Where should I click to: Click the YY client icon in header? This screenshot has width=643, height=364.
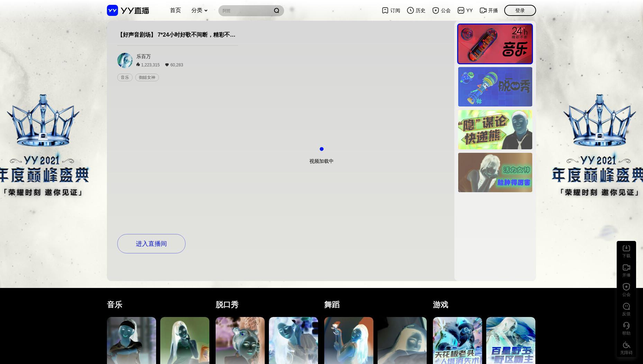click(461, 10)
